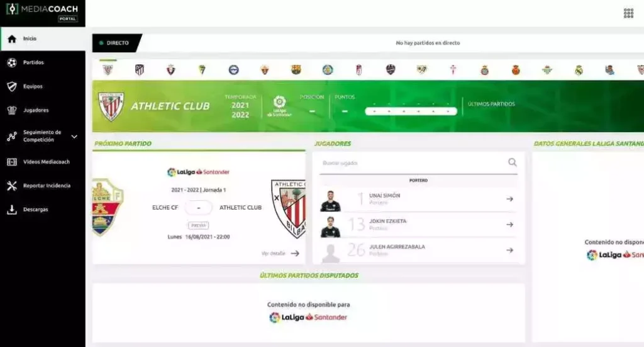
Task: Click the search magnifier in Jugadores panel
Action: click(x=513, y=162)
